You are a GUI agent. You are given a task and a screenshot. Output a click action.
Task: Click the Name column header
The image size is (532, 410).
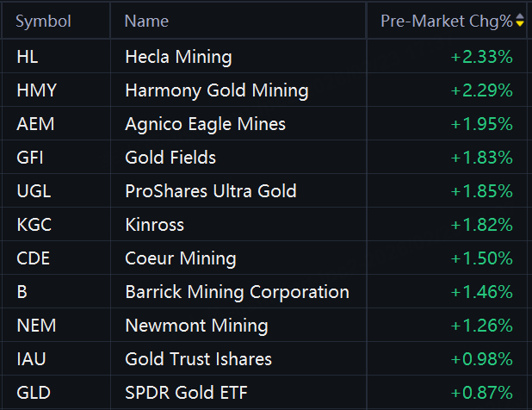tap(146, 22)
